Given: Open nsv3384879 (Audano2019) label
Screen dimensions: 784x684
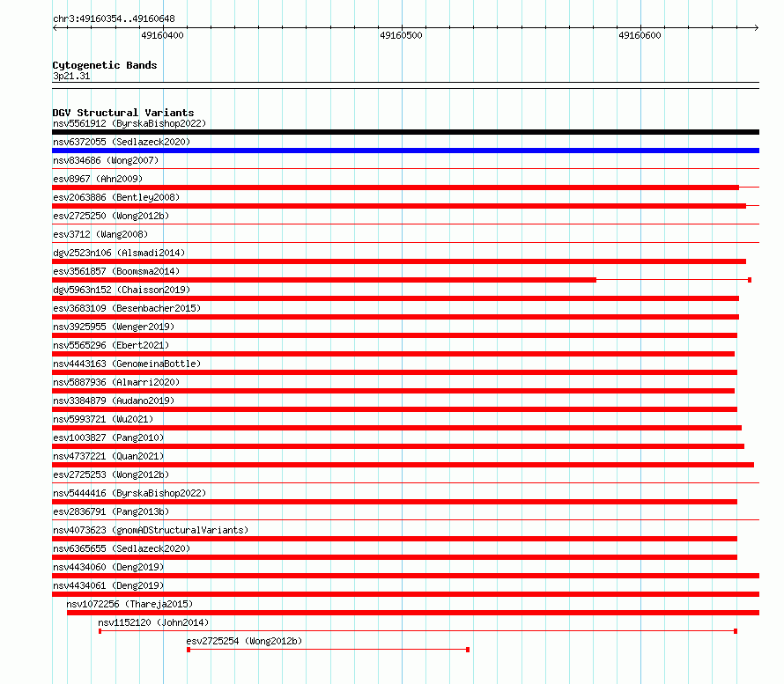Looking at the screenshot, I should (x=114, y=401).
